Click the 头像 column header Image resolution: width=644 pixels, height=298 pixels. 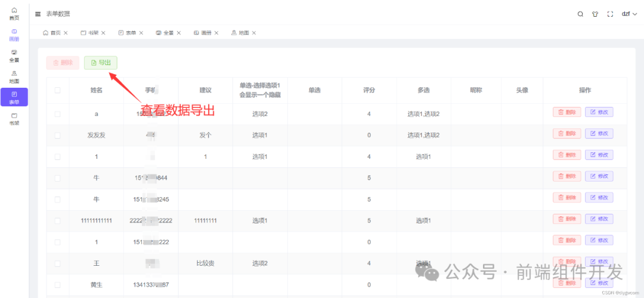522,90
